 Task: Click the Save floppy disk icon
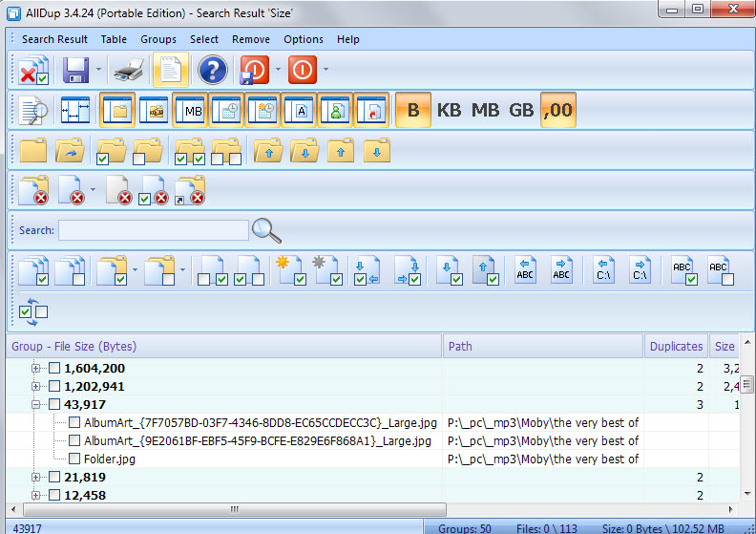76,71
